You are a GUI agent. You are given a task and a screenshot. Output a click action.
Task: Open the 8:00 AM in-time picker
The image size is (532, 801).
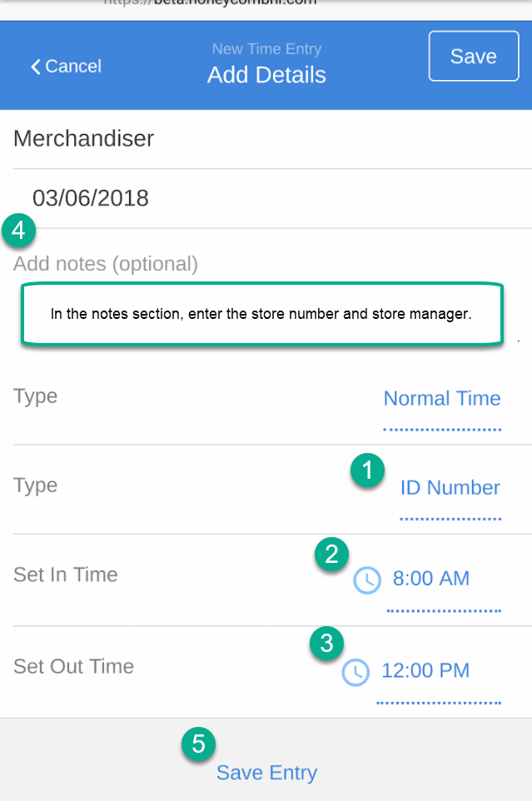click(x=431, y=579)
